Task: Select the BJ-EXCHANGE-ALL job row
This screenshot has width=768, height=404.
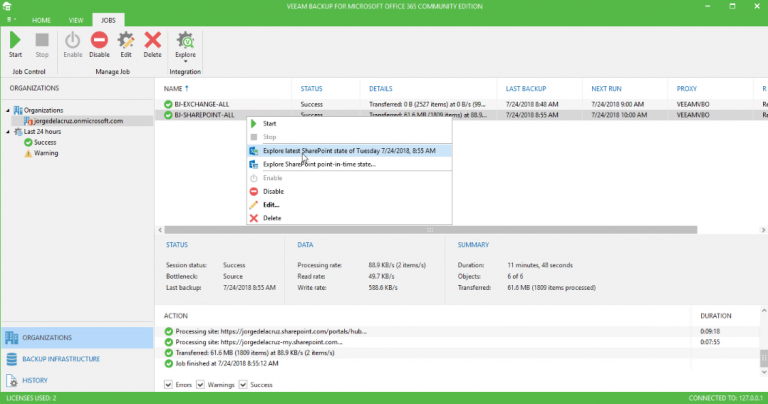Action: [x=461, y=104]
